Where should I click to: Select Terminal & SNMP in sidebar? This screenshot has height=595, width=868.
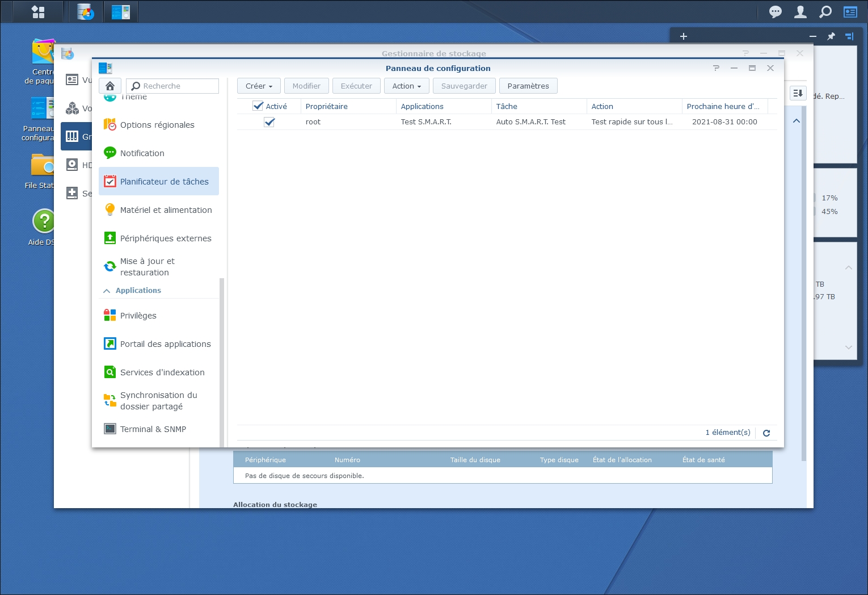click(153, 429)
